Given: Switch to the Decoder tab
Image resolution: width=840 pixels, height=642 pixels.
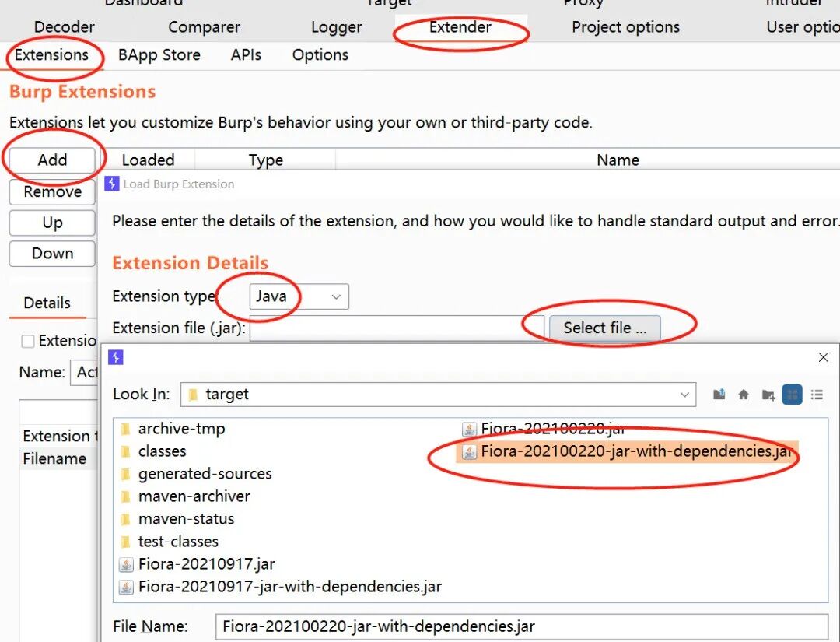Looking at the screenshot, I should (x=65, y=27).
